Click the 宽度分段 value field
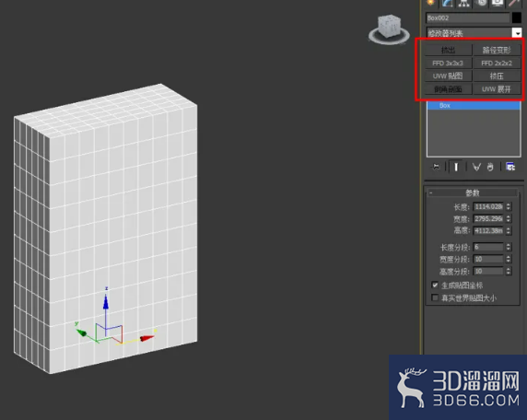Image resolution: width=527 pixels, height=420 pixels. [488, 259]
